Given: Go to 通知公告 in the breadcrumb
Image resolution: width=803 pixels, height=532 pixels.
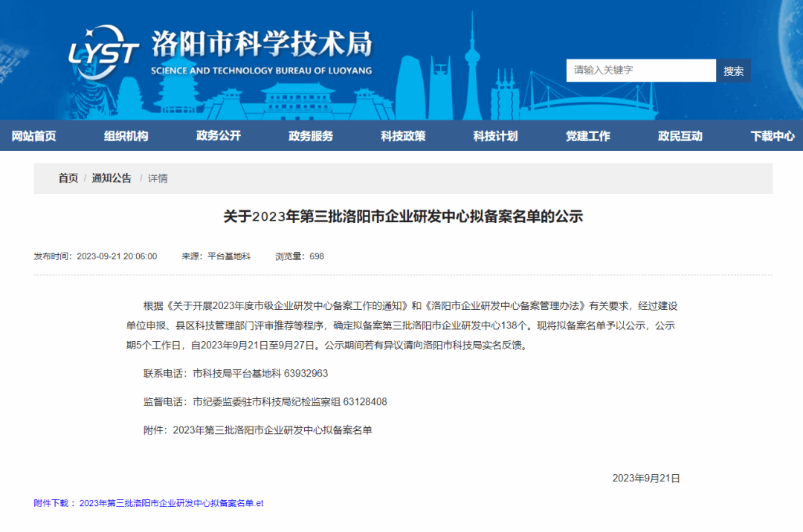Looking at the screenshot, I should (112, 178).
